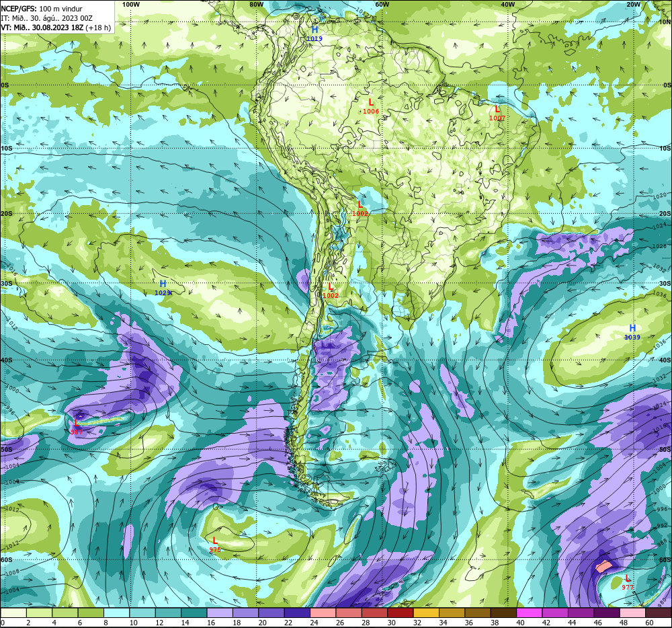This screenshot has height=628, width=672.
Task: Click the legend value '20'
Action: tap(262, 623)
